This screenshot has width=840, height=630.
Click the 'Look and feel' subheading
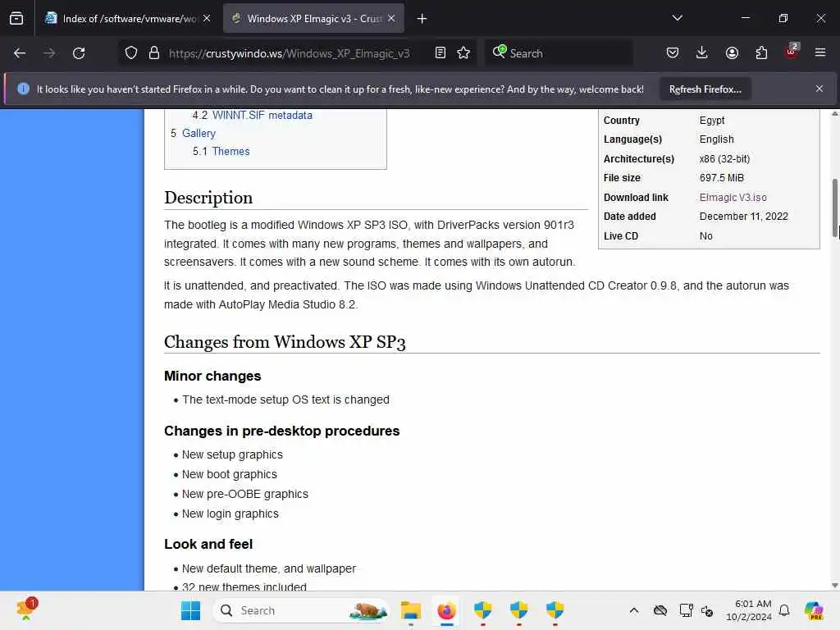click(x=208, y=545)
